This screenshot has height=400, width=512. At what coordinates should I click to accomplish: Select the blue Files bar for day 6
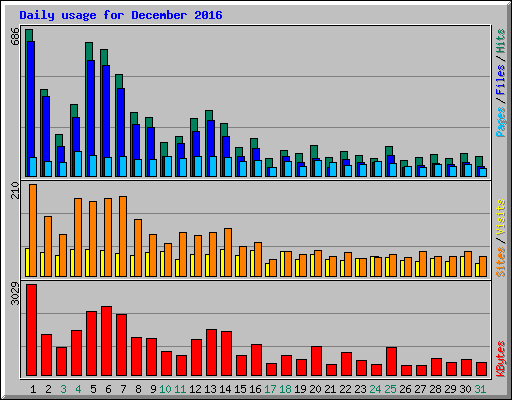pyautogui.click(x=106, y=111)
